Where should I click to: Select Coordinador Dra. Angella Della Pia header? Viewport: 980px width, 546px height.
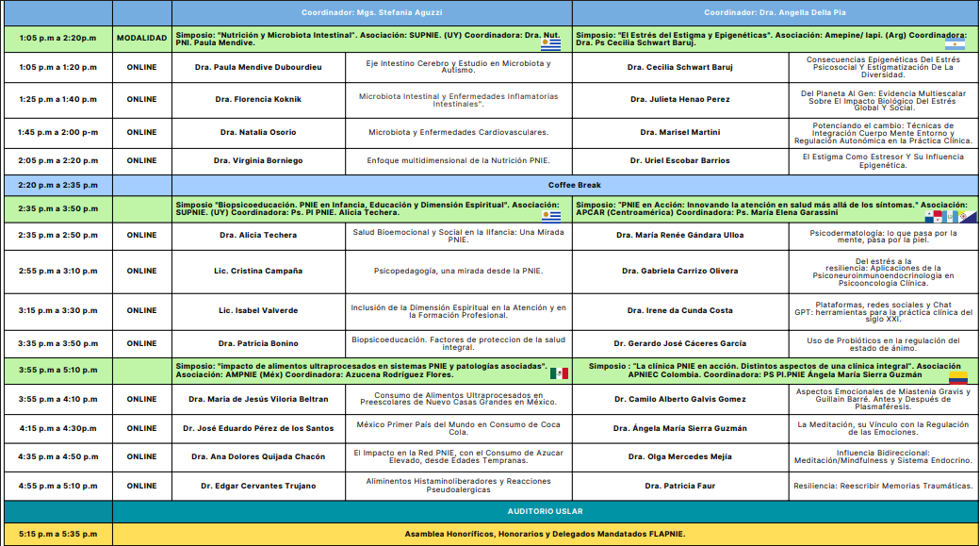[x=773, y=12]
